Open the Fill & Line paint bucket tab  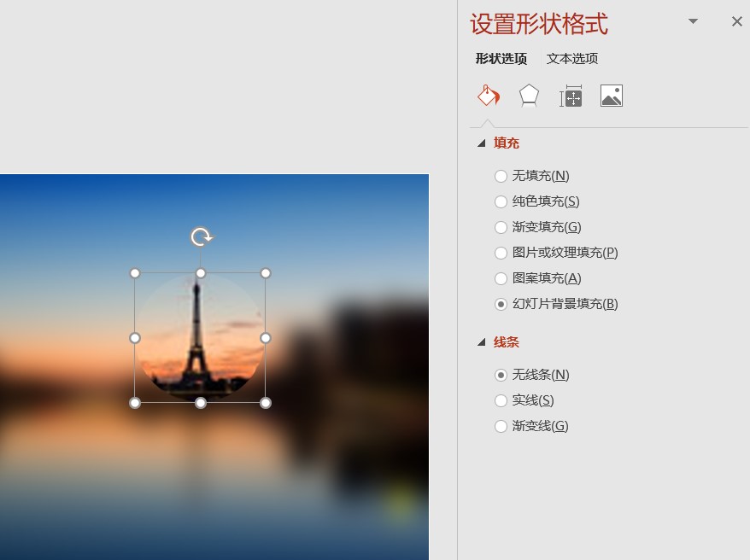point(489,96)
